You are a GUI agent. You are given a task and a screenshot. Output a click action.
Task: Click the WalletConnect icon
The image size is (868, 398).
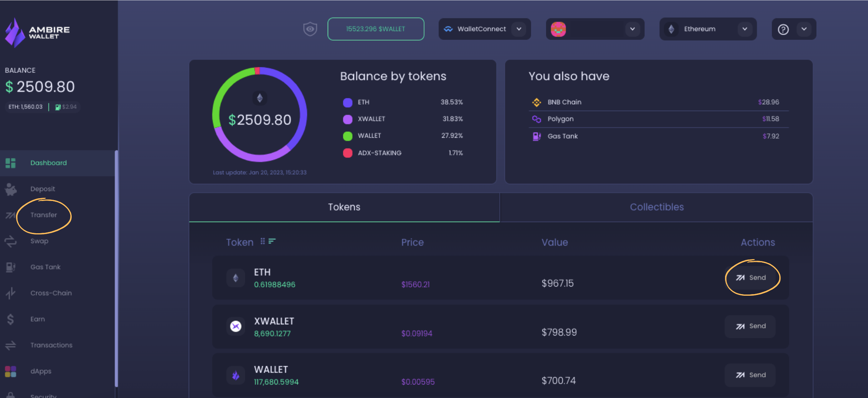point(448,29)
